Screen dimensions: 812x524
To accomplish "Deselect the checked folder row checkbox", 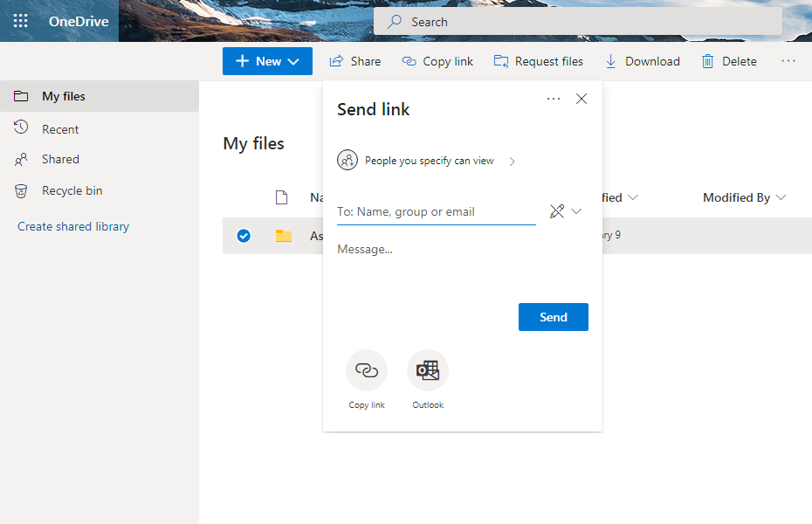I will 244,236.
